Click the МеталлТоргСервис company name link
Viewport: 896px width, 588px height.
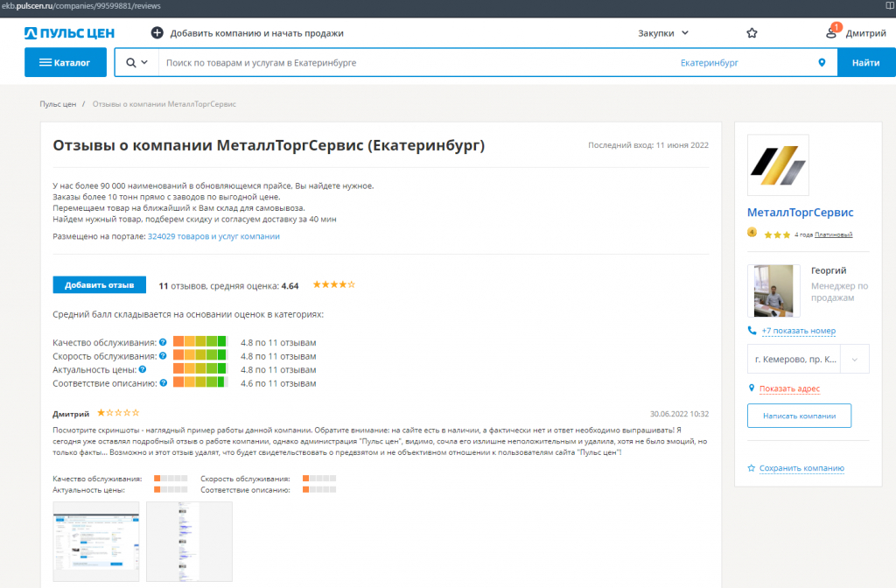800,212
